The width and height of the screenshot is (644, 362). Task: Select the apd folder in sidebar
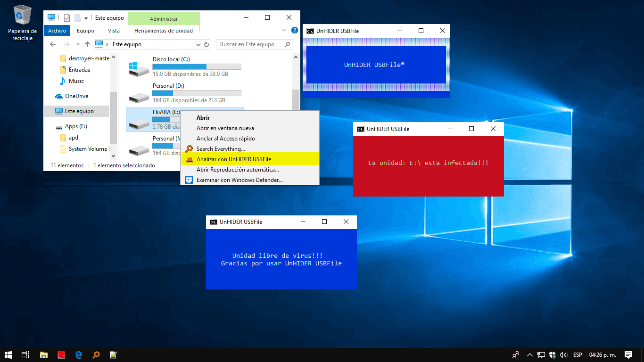70,138
